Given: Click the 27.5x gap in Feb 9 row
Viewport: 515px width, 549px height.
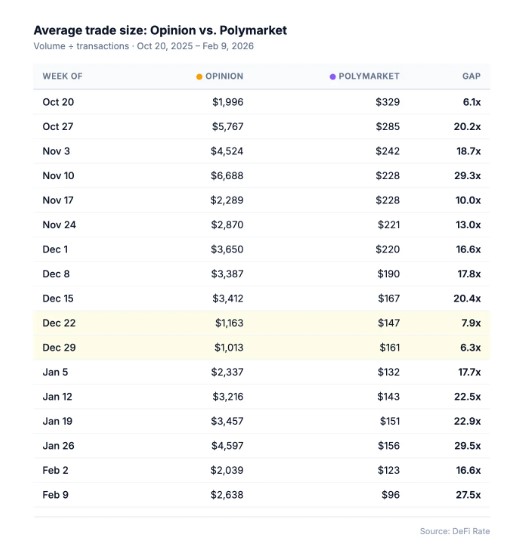Looking at the screenshot, I should (468, 495).
